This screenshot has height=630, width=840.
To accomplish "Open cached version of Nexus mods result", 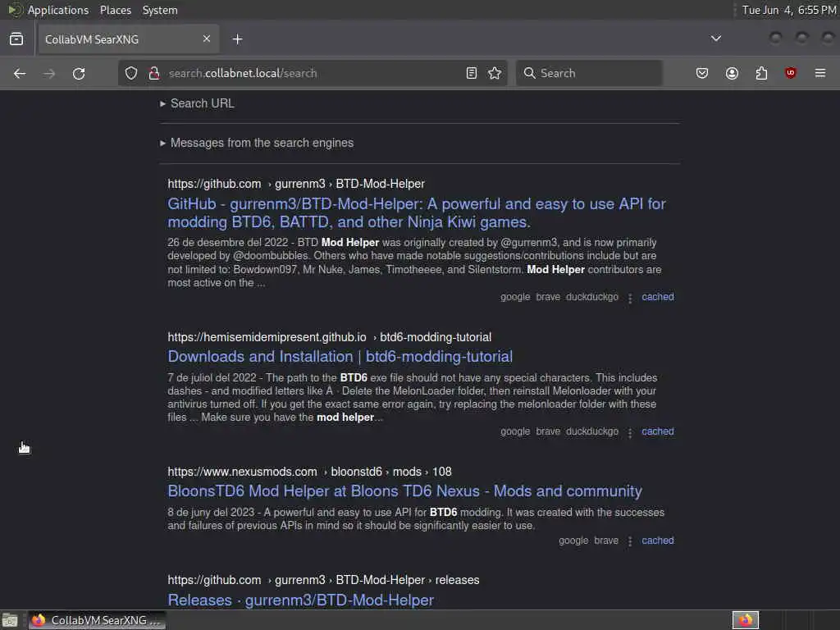I will [x=658, y=541].
